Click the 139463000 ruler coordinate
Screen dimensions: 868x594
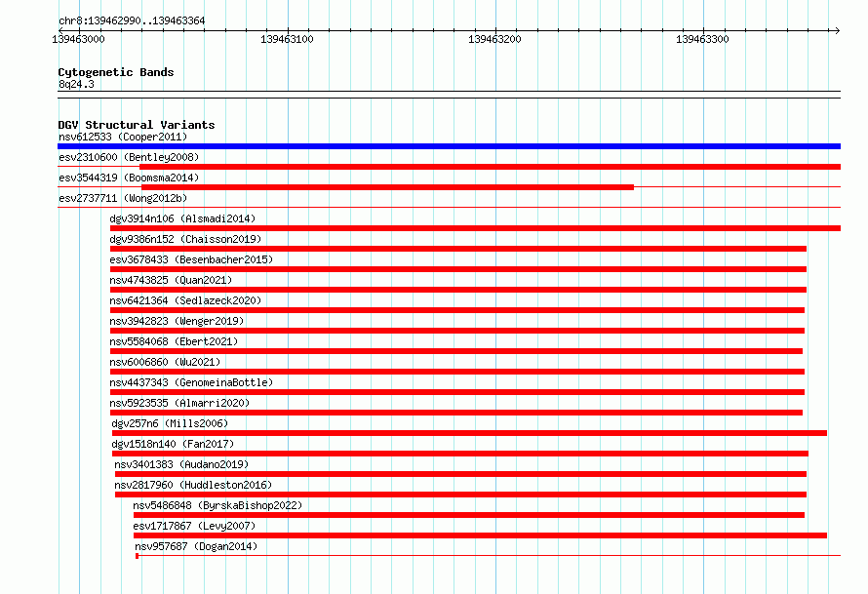coord(78,39)
